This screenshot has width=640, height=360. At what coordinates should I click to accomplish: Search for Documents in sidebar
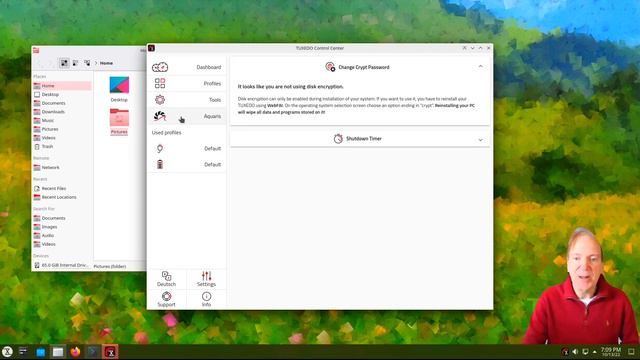point(62,218)
